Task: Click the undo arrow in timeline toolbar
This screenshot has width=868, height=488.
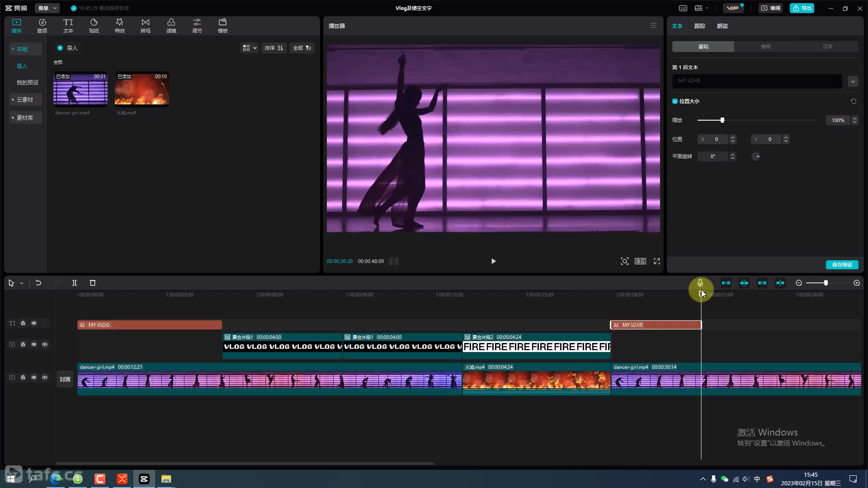Action: (x=38, y=283)
